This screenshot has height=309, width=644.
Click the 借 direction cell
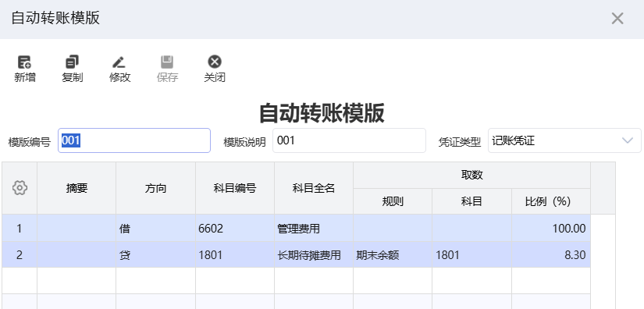pyautogui.click(x=155, y=228)
